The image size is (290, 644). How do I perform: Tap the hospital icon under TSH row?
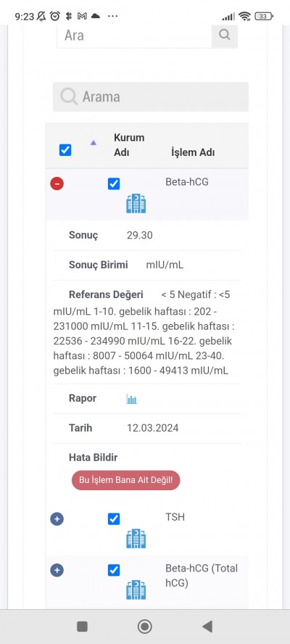coord(136,538)
